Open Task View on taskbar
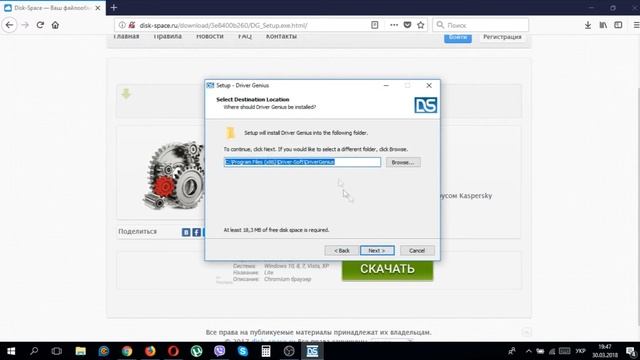Image resolution: width=640 pixels, height=360 pixels. point(57,351)
